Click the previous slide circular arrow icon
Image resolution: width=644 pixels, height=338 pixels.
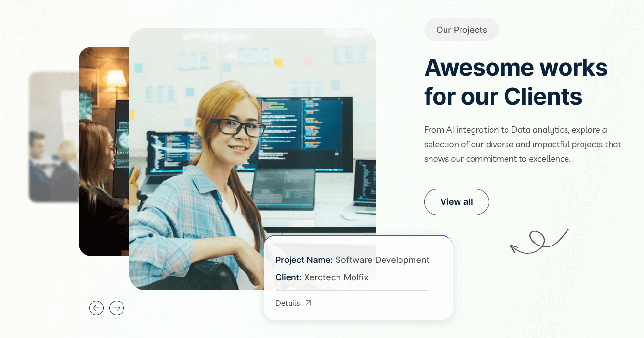coord(96,308)
